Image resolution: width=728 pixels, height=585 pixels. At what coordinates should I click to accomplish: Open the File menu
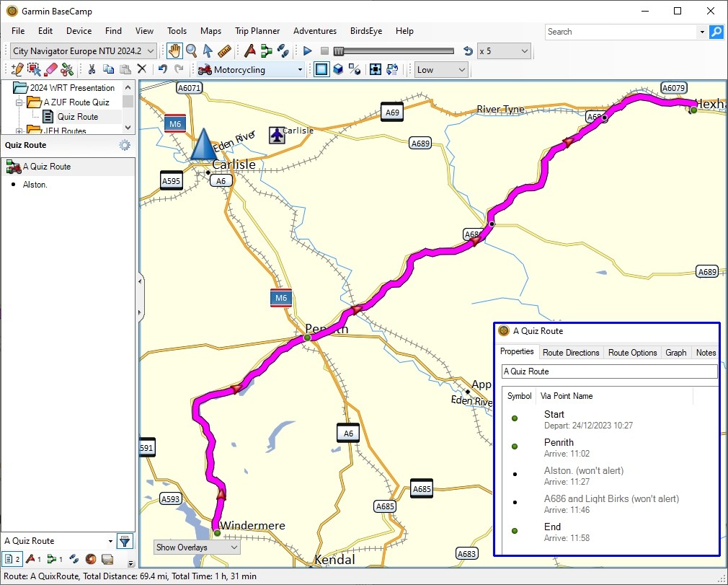point(18,31)
